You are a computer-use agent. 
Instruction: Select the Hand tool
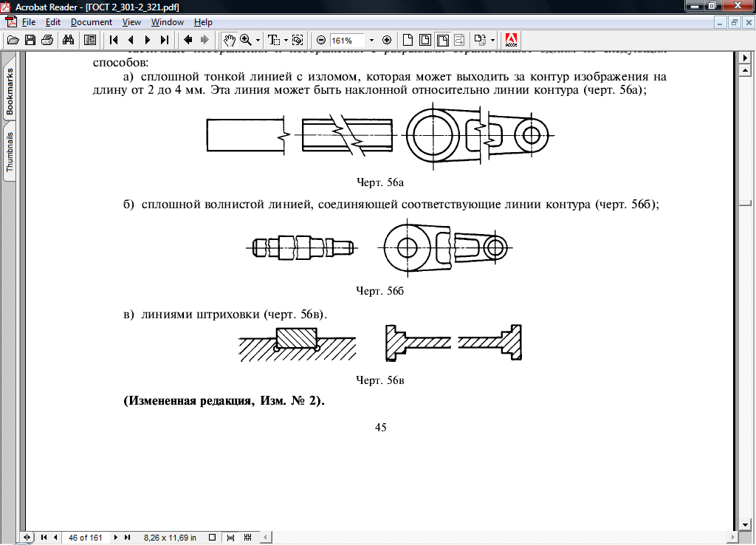click(x=229, y=40)
